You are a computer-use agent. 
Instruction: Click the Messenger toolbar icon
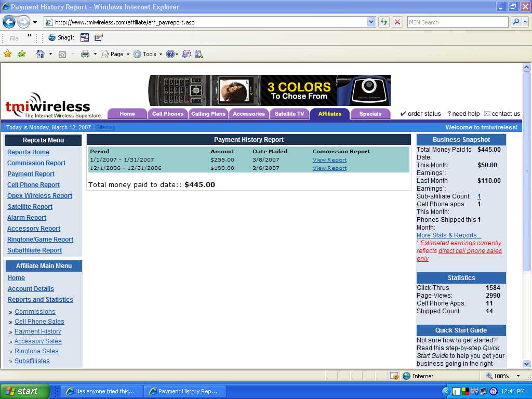tap(187, 54)
